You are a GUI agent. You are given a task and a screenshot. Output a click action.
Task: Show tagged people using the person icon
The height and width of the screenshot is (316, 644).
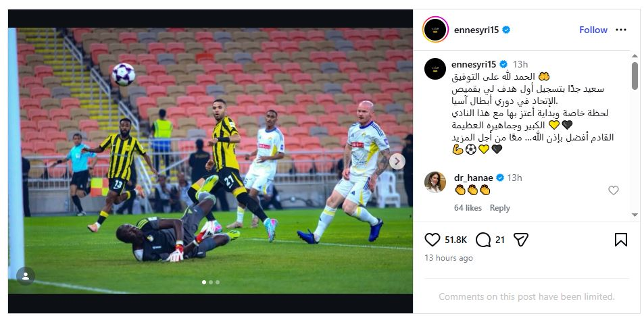pyautogui.click(x=26, y=276)
